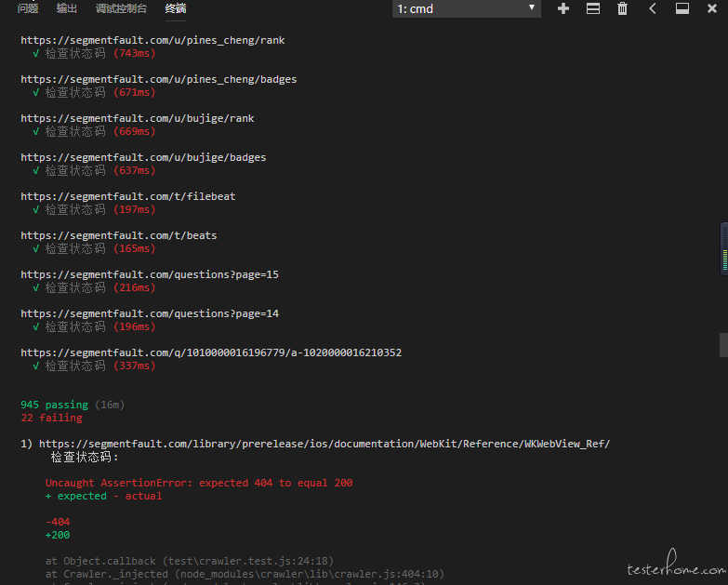
Task: Open the 调试控制台 tab
Action: tap(121, 8)
